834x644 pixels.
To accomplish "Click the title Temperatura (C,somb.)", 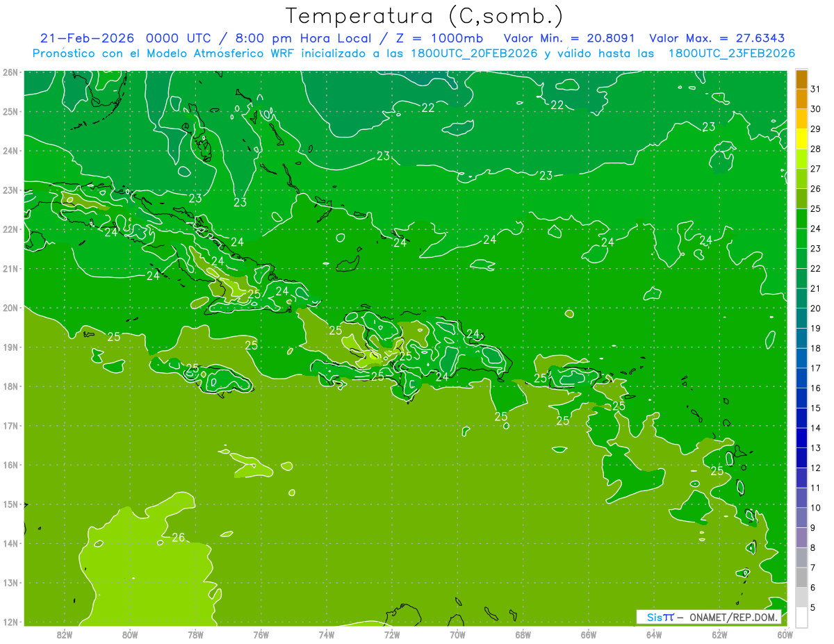I will [x=425, y=15].
